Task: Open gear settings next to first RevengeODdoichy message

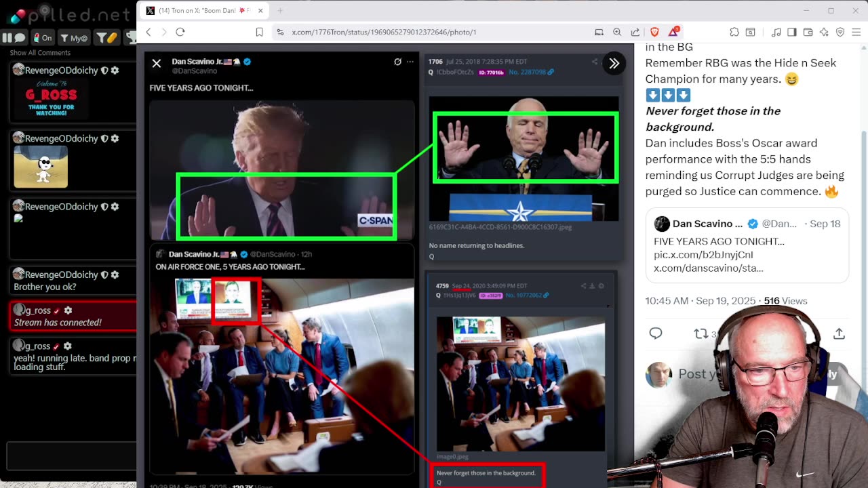Action: click(x=115, y=70)
